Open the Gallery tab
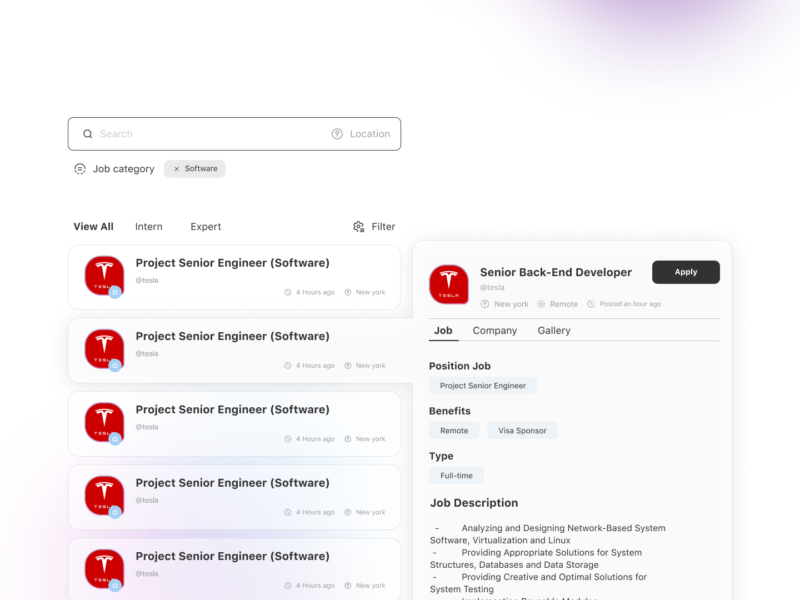This screenshot has width=800, height=600. pos(554,331)
